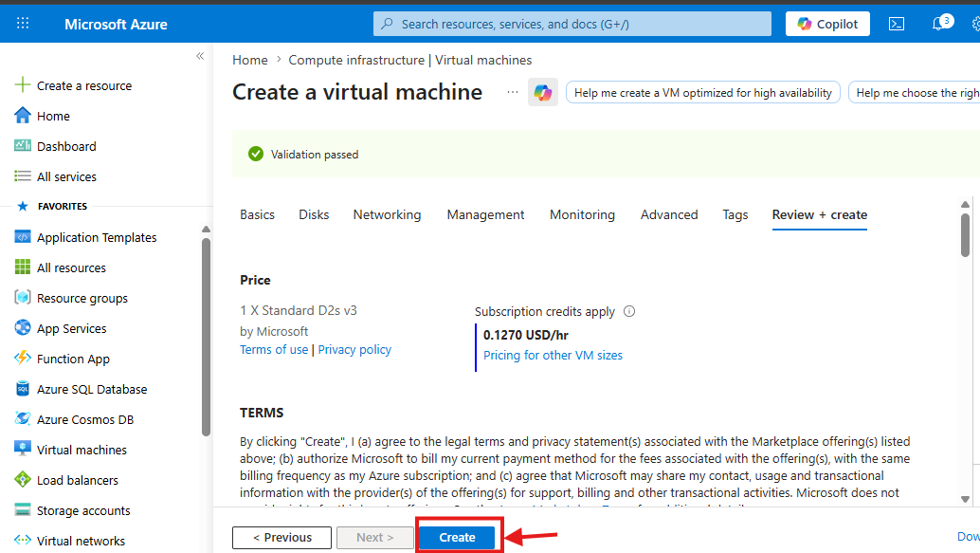Click the scroll-down arrow of the content pane

click(965, 499)
